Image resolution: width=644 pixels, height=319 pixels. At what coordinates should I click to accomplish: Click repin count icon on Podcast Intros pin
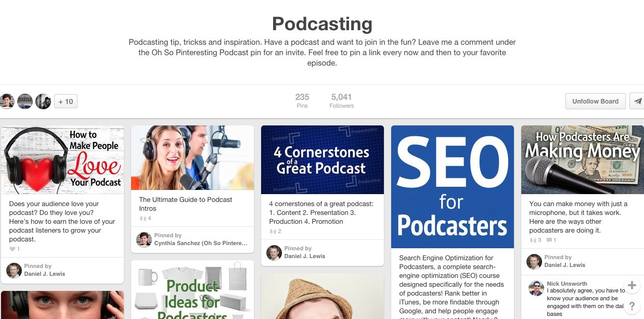point(143,219)
